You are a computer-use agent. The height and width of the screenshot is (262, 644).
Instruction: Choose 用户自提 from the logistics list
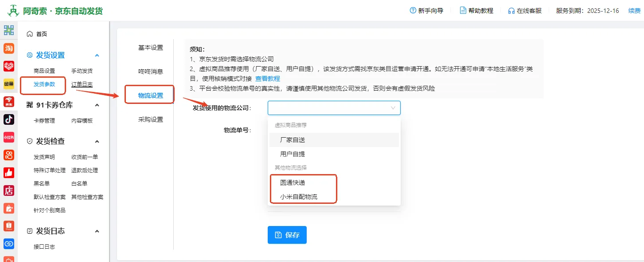(334, 154)
